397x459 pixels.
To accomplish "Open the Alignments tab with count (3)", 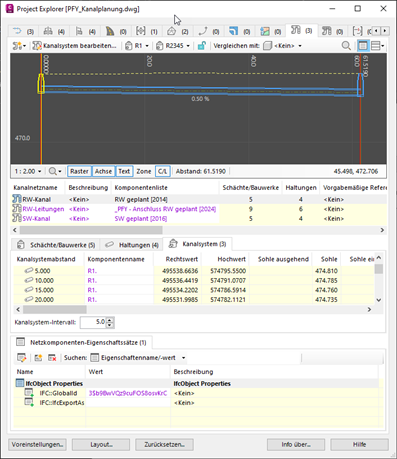I will click(23, 32).
